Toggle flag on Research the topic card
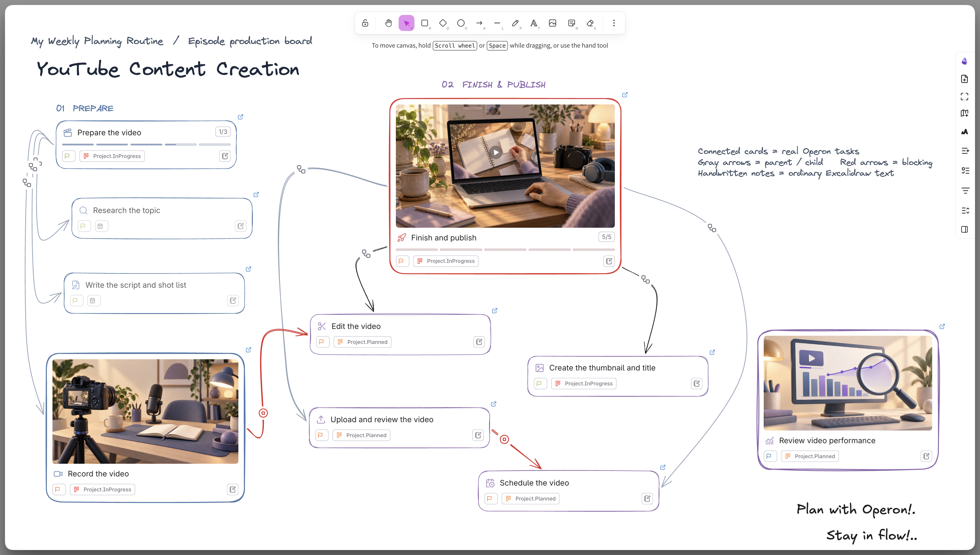Viewport: 980px width, 555px height. click(x=84, y=226)
